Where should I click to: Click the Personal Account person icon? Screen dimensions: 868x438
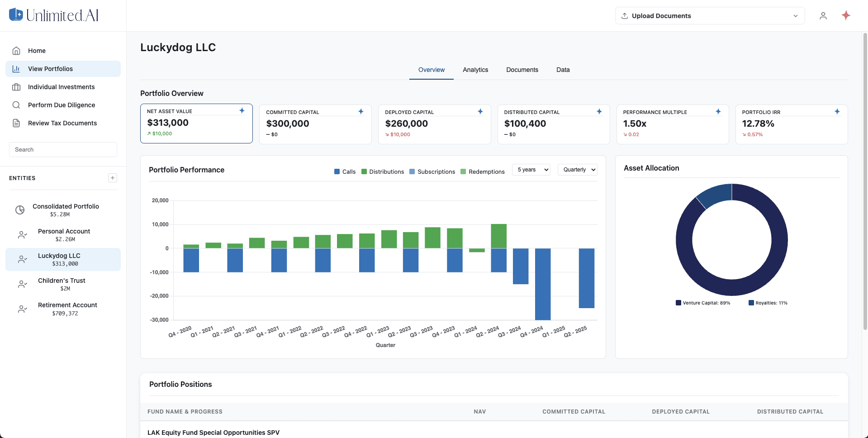(x=22, y=235)
